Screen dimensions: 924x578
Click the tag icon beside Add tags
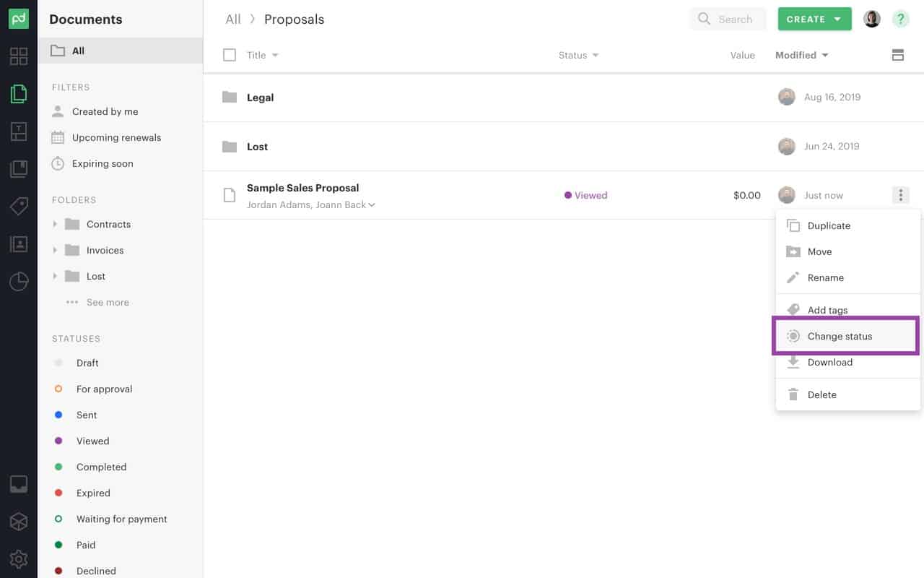click(793, 309)
